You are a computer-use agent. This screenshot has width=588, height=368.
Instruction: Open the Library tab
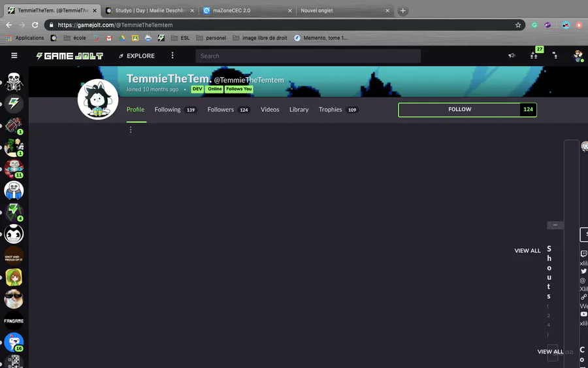tap(299, 110)
